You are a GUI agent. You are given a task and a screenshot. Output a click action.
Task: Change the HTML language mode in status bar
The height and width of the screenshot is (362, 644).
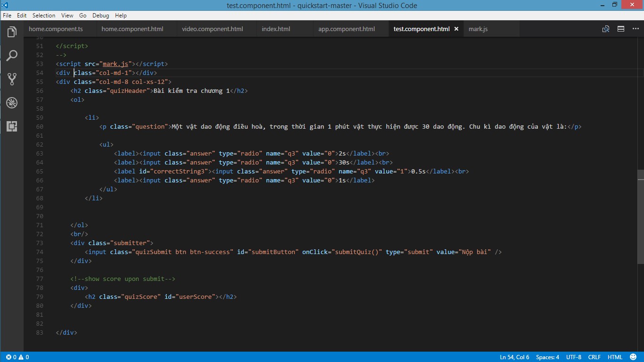(x=615, y=357)
